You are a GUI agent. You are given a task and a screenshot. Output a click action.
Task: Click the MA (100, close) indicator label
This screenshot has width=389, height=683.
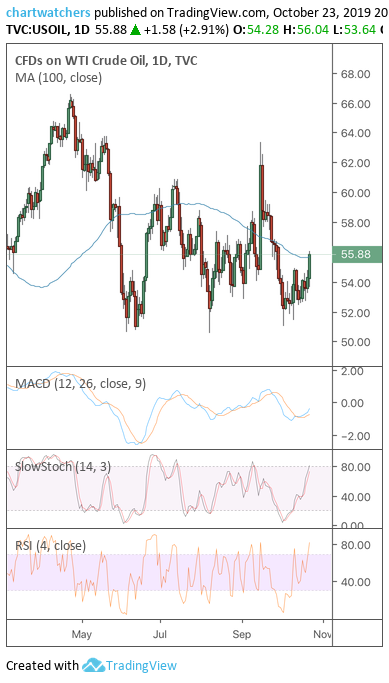click(x=58, y=78)
